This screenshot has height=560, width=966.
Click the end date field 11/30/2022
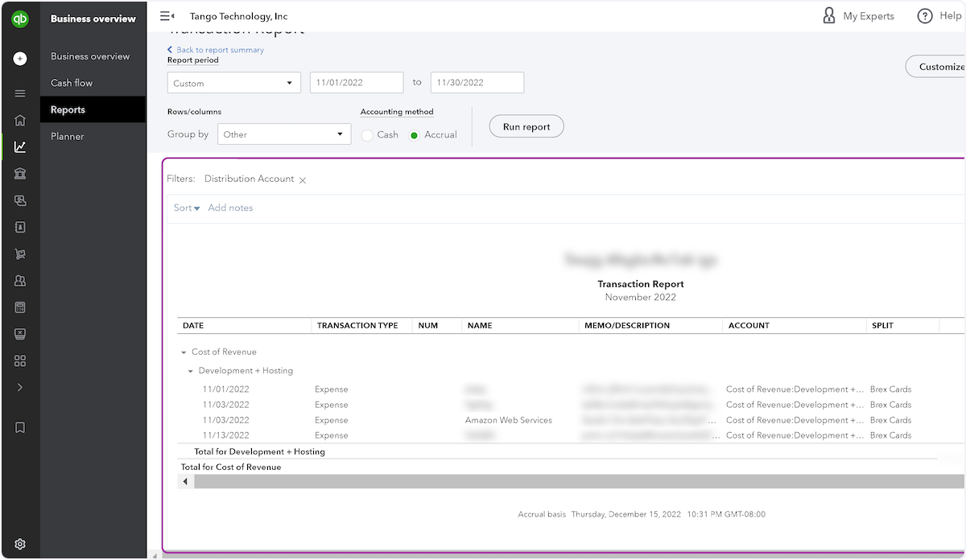[477, 83]
